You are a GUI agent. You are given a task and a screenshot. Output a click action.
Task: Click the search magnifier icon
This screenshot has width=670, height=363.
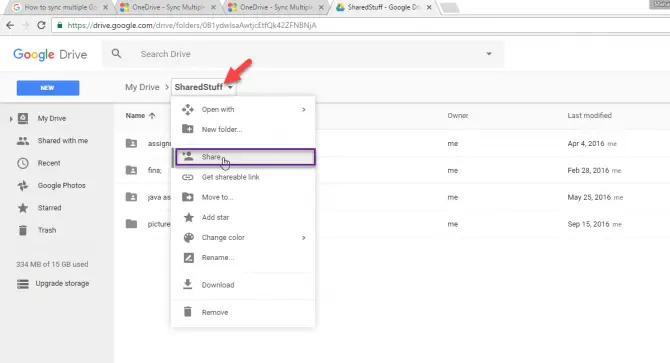[116, 54]
